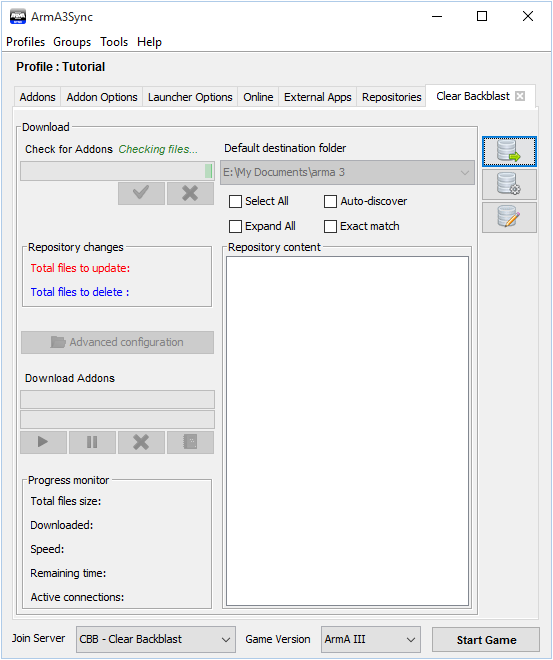Image resolution: width=553 pixels, height=660 pixels.
Task: Open the Profiles menu
Action: [26, 42]
